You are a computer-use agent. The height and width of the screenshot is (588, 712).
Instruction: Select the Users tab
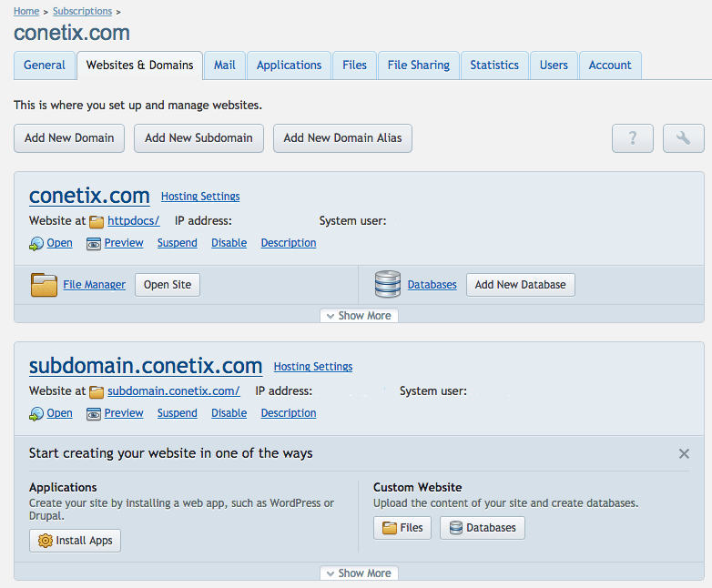[x=554, y=66]
